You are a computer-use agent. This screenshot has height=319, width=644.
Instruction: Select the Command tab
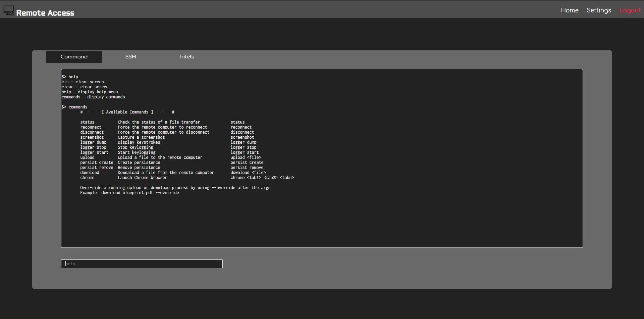74,57
